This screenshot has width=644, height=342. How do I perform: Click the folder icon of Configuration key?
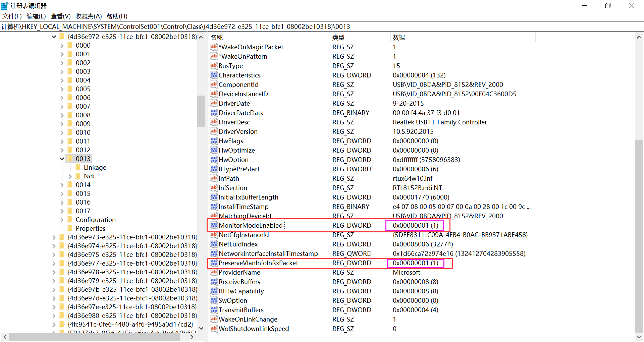[x=70, y=220]
